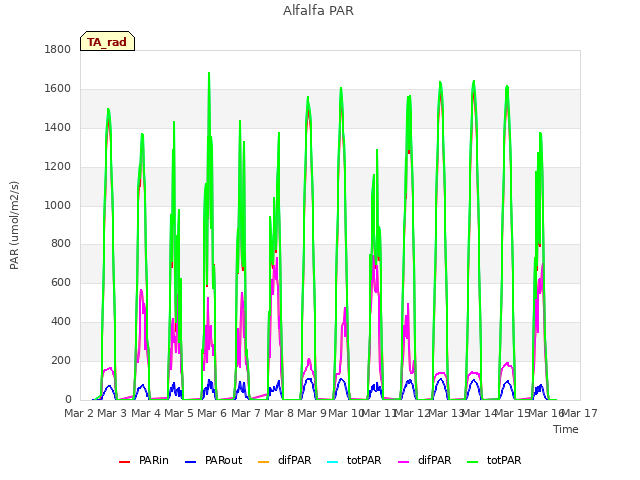
Task: Click the 800 y-axis tick label
Action: coord(61,244)
